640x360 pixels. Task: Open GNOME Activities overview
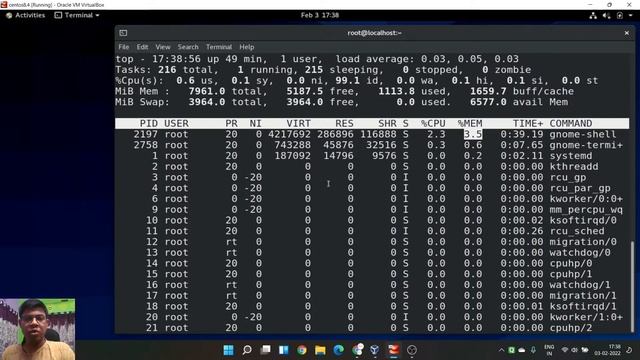[26, 15]
